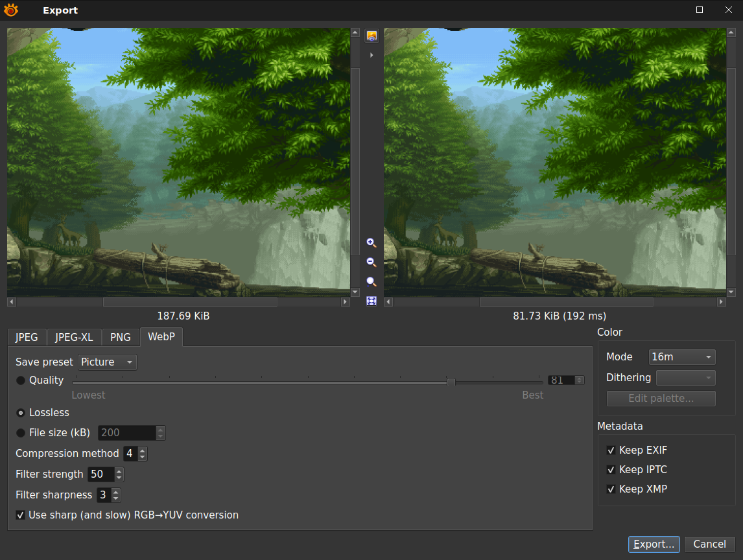The height and width of the screenshot is (560, 743).
Task: Select the File size (kB) radio button
Action: pos(21,433)
